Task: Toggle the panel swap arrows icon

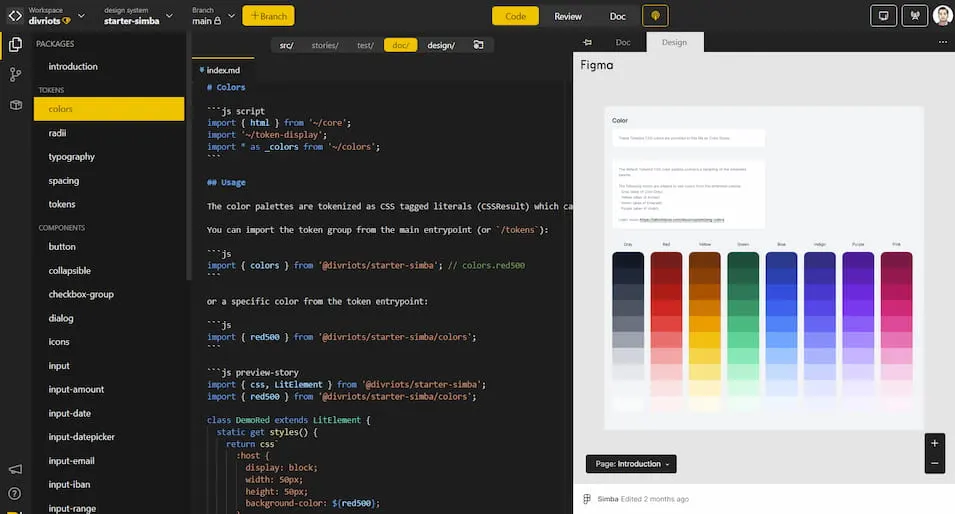Action: click(x=587, y=42)
